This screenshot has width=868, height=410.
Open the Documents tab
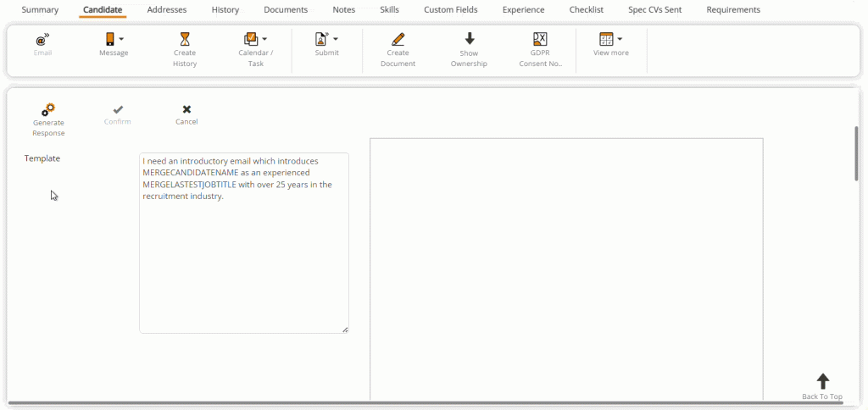286,10
